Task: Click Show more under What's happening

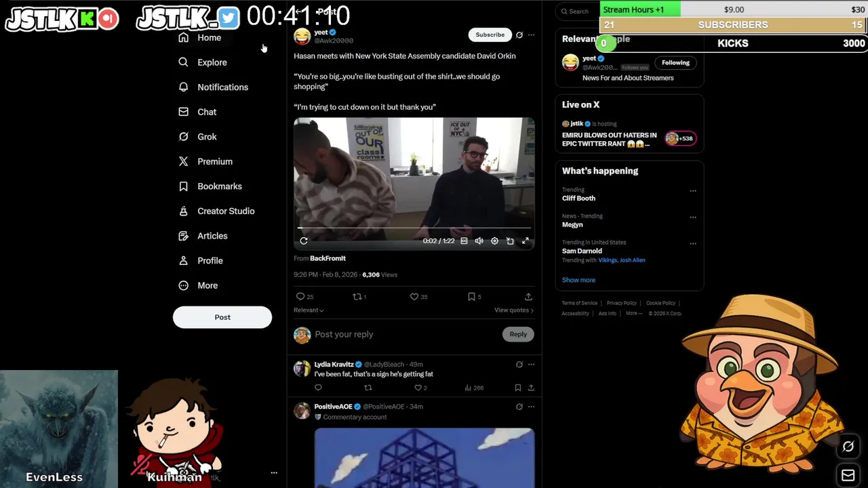Action: [x=578, y=280]
